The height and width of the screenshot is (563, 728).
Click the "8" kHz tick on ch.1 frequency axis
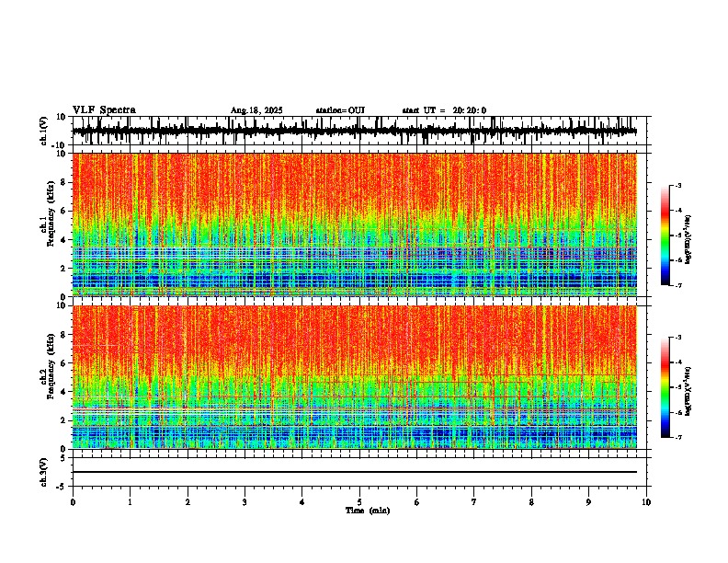63,182
